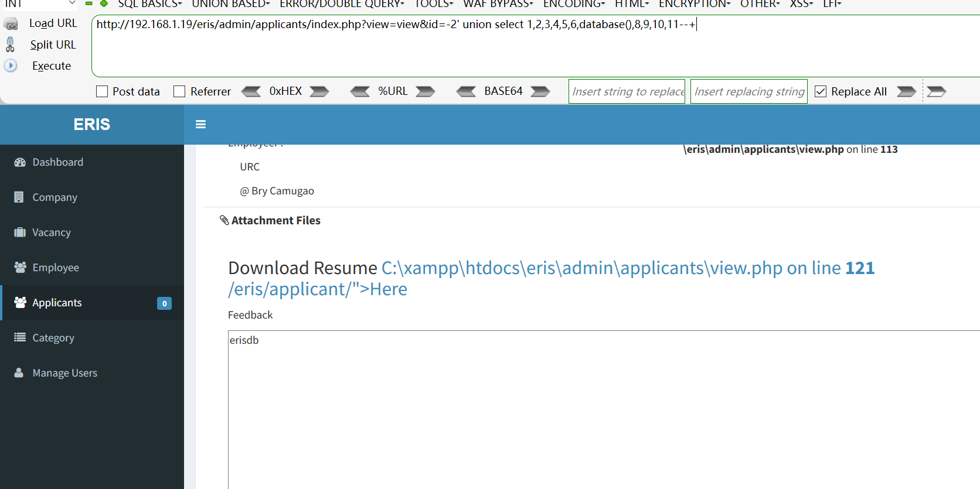The image size is (980, 489).
Task: Open the TOOLS dropdown menu
Action: pyautogui.click(x=434, y=4)
